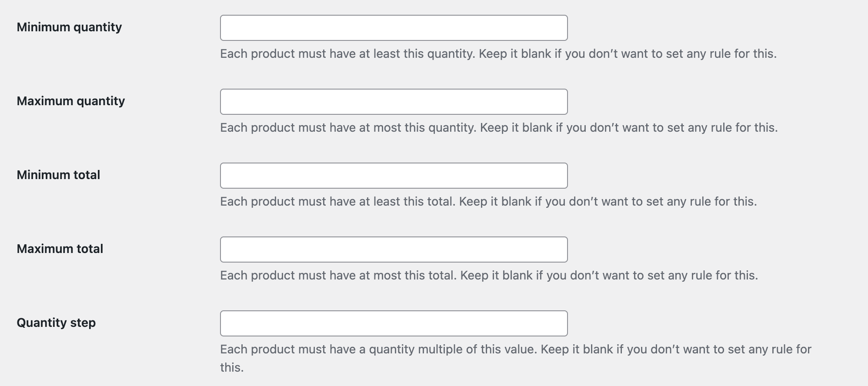
Task: Click the maximum total help text
Action: pyautogui.click(x=489, y=275)
